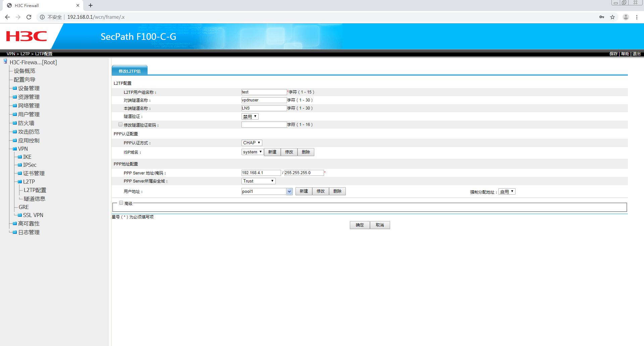Expand the IPSec folder icon
This screenshot has height=346, width=644.
20,165
